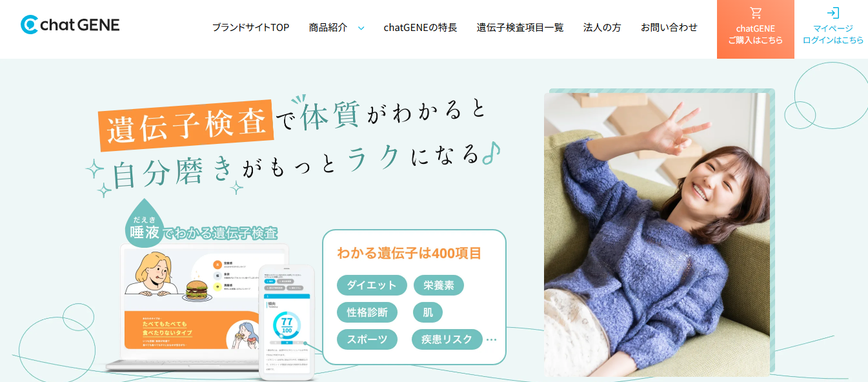This screenshot has height=382, width=868.
Task: Click the woman on sofa photo
Action: [657, 234]
